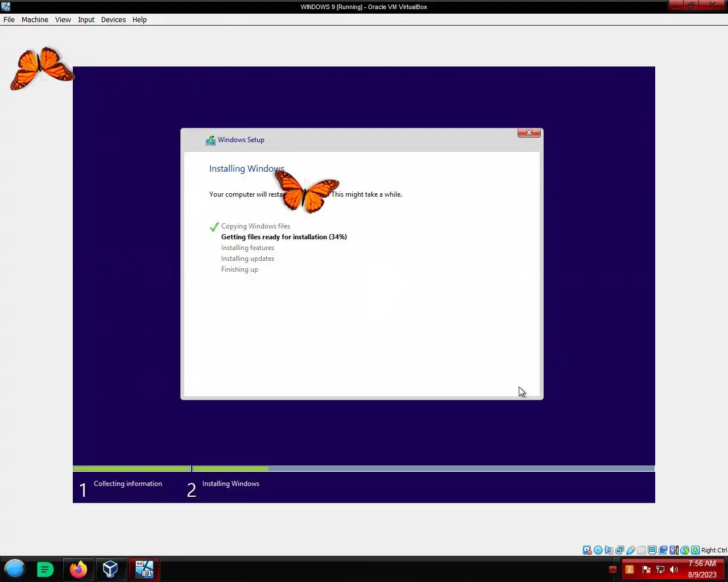Open the View menu
The width and height of the screenshot is (728, 582).
[63, 19]
